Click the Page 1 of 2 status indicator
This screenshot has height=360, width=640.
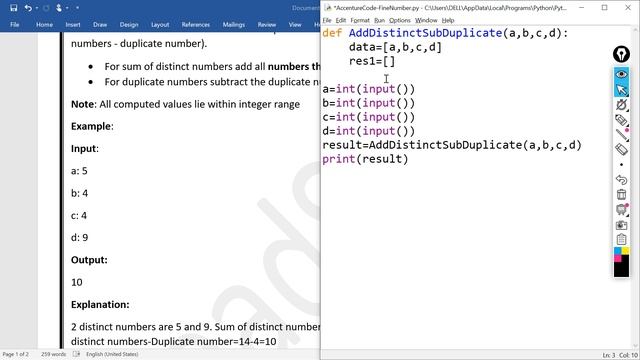(x=16, y=354)
